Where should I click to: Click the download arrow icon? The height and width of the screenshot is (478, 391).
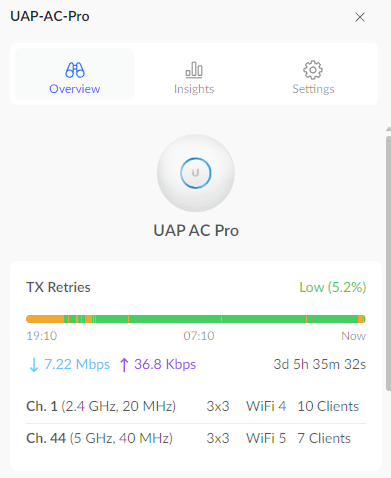click(34, 365)
